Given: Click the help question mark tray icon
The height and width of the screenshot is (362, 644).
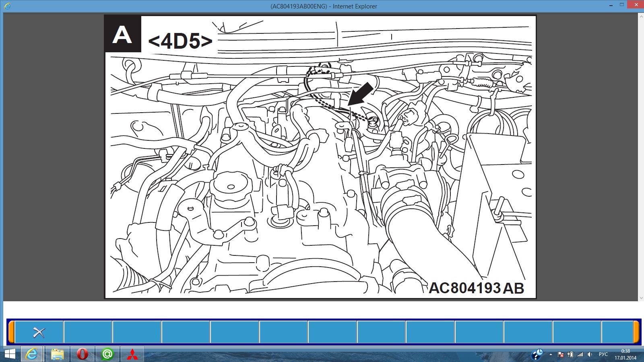Looking at the screenshot, I should (537, 354).
